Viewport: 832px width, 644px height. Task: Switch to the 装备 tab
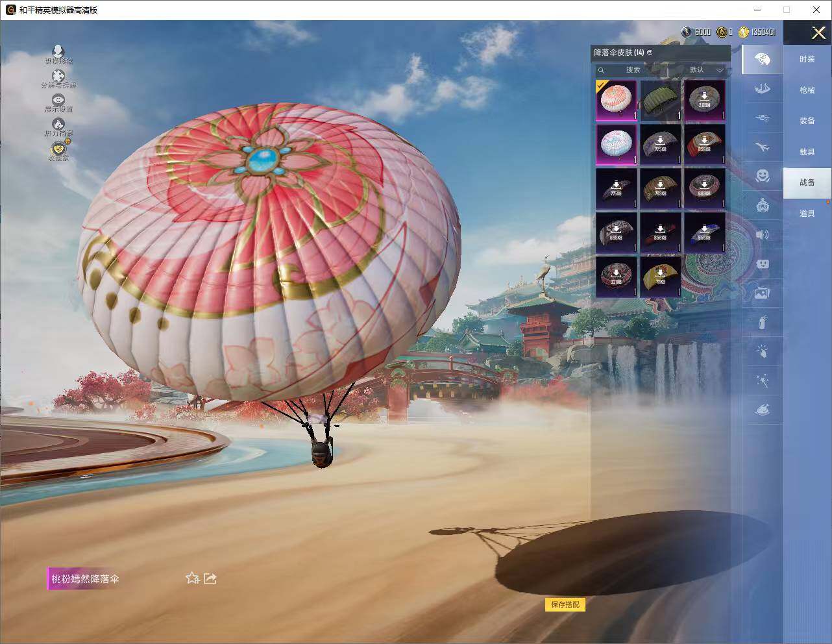click(x=807, y=121)
